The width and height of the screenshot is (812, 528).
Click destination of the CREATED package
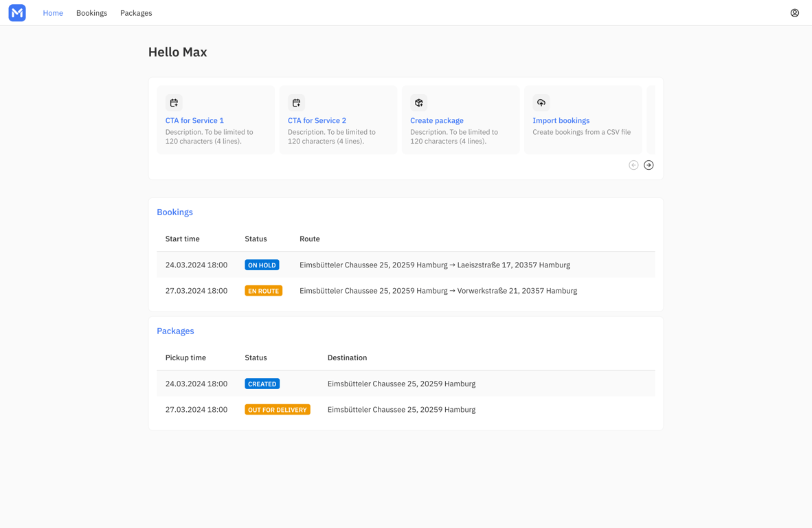[401, 384]
